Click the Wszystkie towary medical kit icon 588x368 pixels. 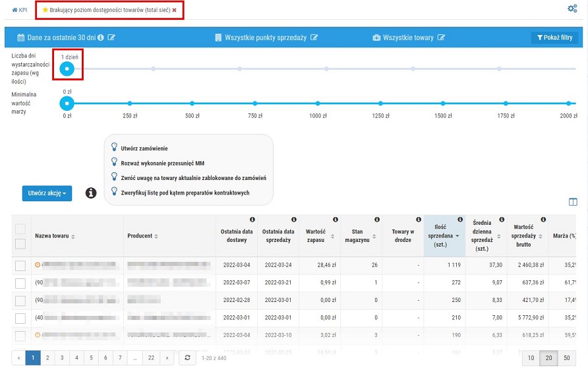coord(376,38)
